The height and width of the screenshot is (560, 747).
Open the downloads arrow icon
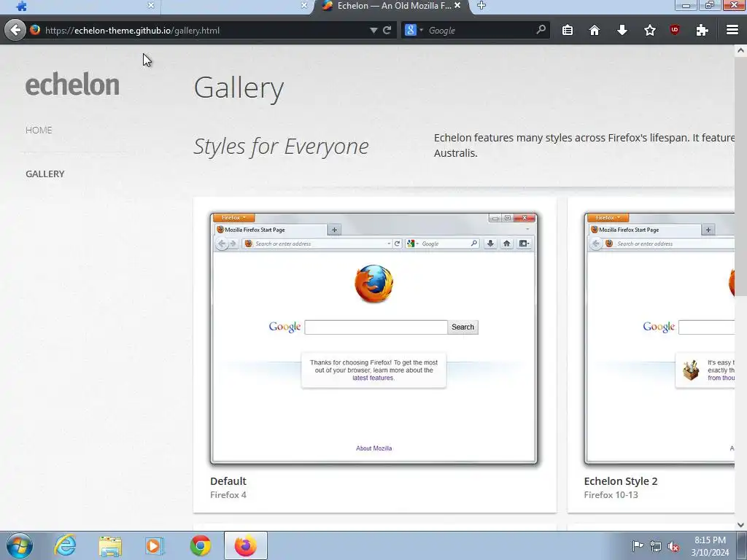(622, 30)
